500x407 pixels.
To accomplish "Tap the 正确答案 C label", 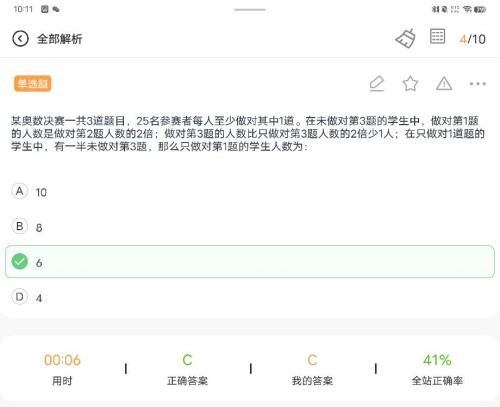I will 187,369.
